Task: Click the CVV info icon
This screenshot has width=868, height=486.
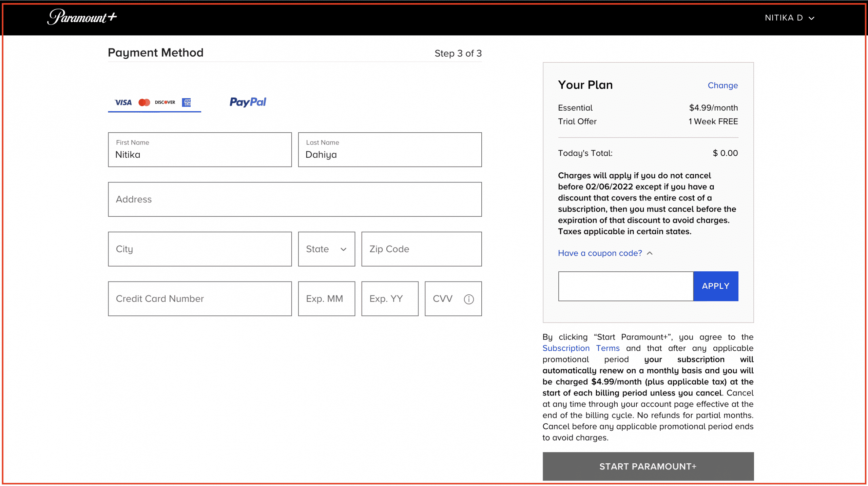Action: [468, 298]
